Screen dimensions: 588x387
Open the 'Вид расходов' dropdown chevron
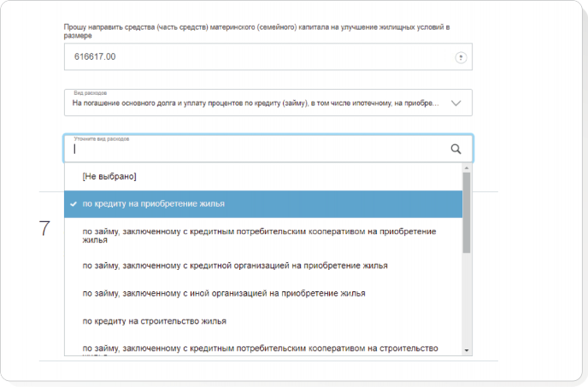click(x=456, y=103)
